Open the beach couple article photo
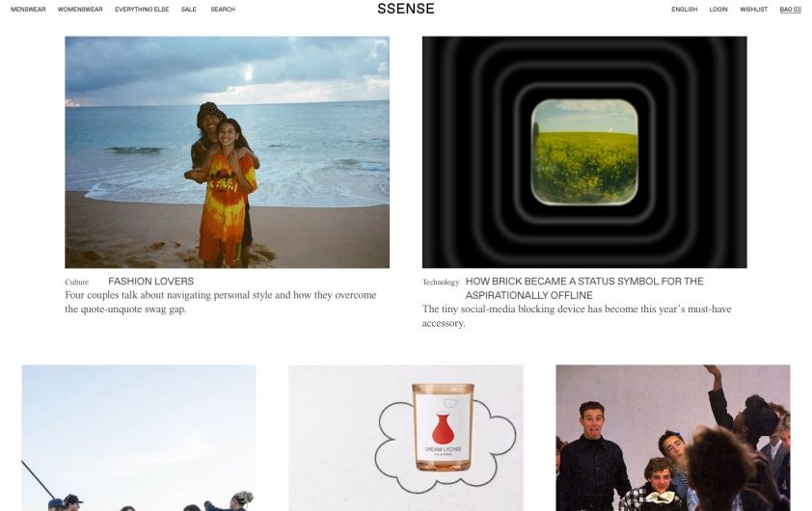Viewport: 812px width, 511px height. pyautogui.click(x=227, y=152)
